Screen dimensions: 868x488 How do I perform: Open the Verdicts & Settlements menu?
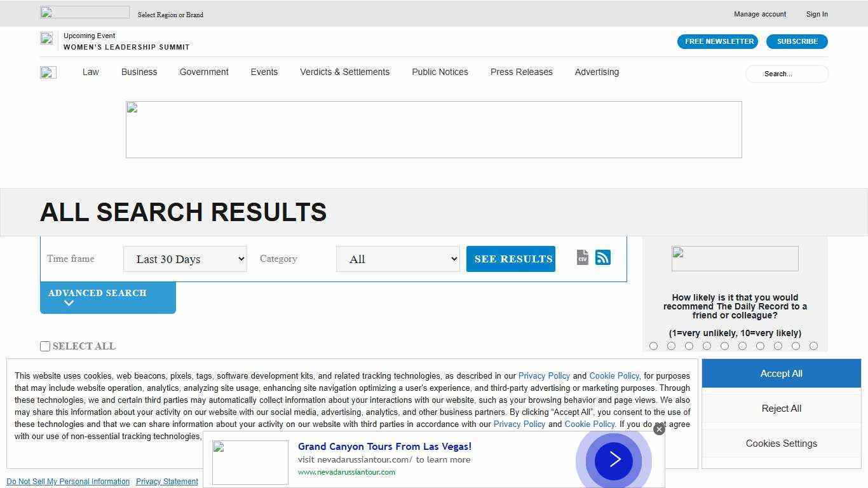point(344,72)
